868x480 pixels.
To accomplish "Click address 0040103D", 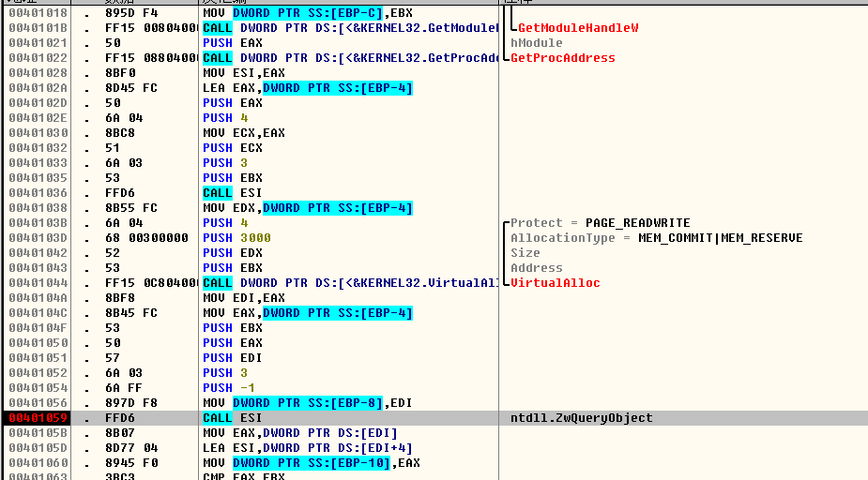I will pyautogui.click(x=38, y=238).
